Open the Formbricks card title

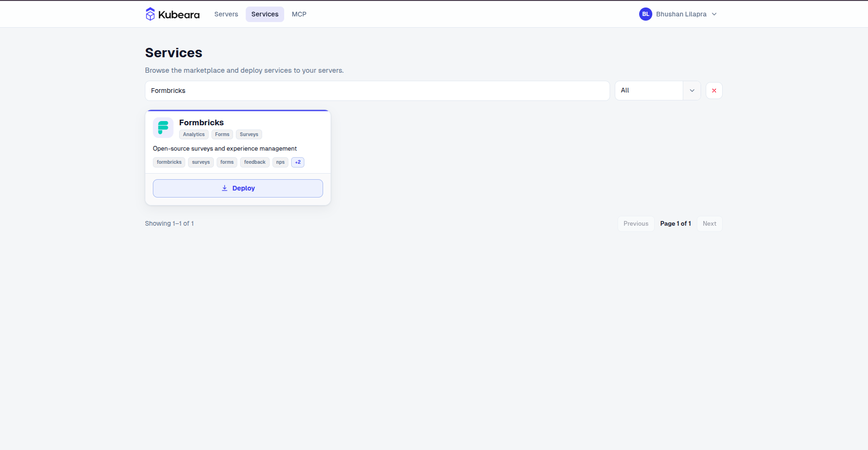(x=201, y=122)
